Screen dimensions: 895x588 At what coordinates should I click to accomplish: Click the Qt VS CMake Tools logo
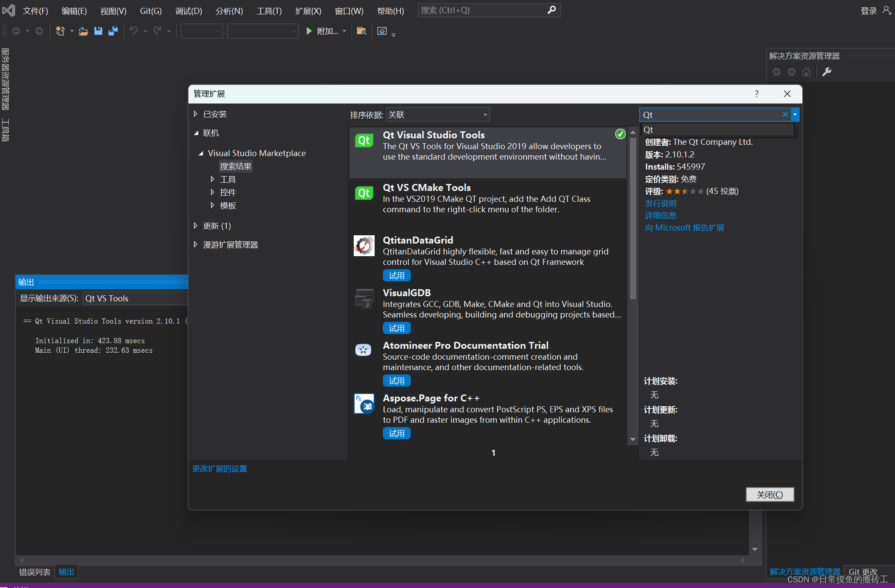pyautogui.click(x=364, y=193)
